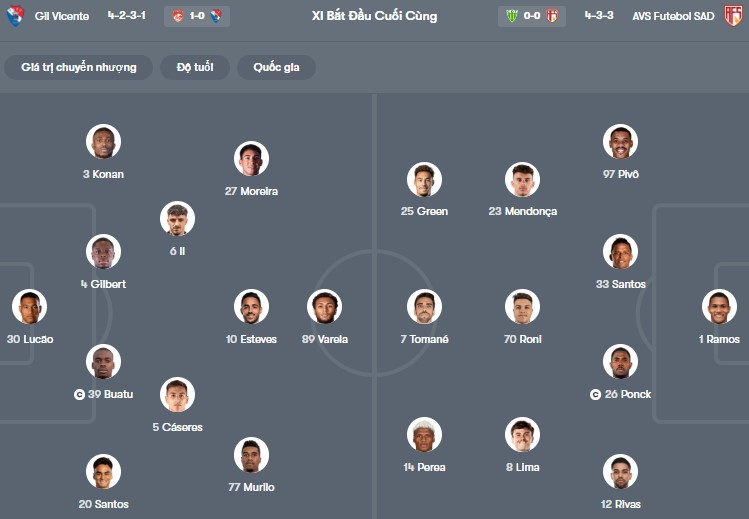Toggle the Quốc gia filter
The image size is (749, 519).
pyautogui.click(x=276, y=67)
